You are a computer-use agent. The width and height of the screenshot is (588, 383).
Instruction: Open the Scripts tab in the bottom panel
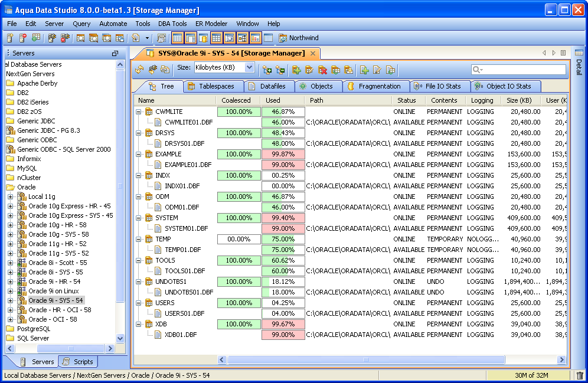click(78, 362)
